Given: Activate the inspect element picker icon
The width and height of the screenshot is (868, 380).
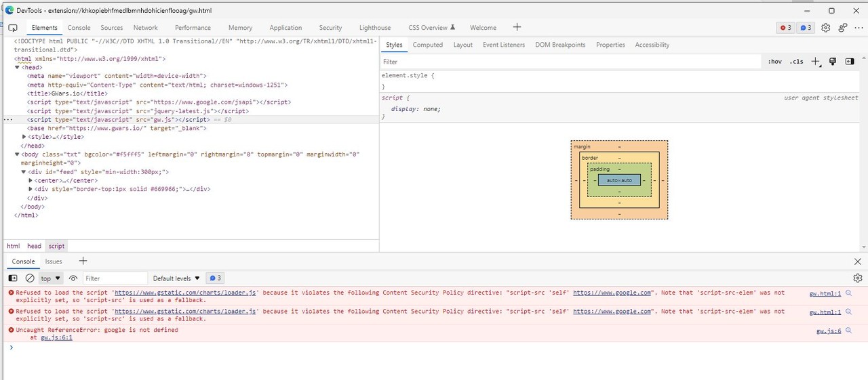Looking at the screenshot, I should (x=12, y=28).
